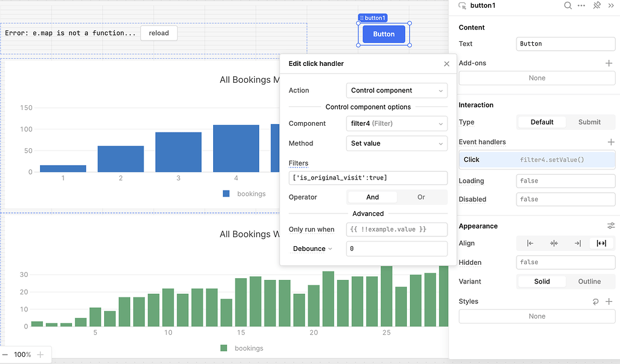Click the reset styles icon
Screen dimensions: 620x364
tap(595, 302)
